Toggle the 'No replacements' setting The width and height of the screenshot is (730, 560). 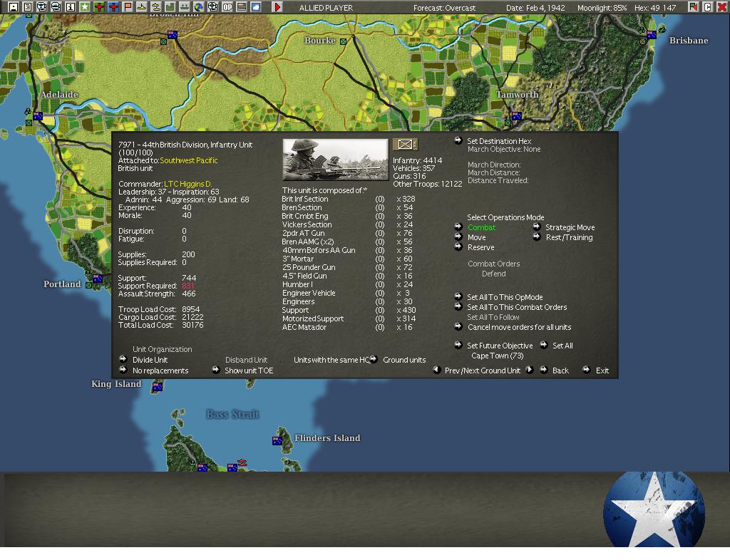pos(160,370)
